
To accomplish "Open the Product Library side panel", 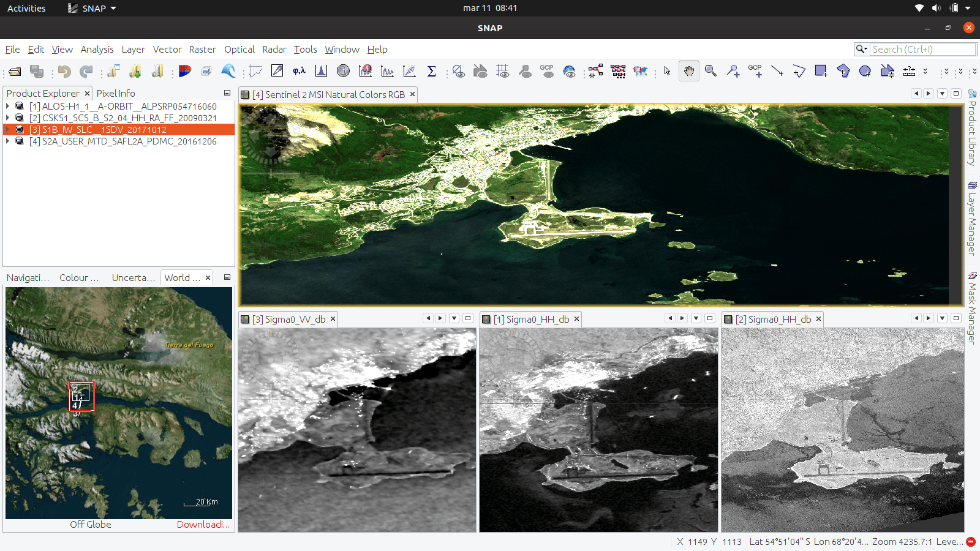I will [972, 128].
